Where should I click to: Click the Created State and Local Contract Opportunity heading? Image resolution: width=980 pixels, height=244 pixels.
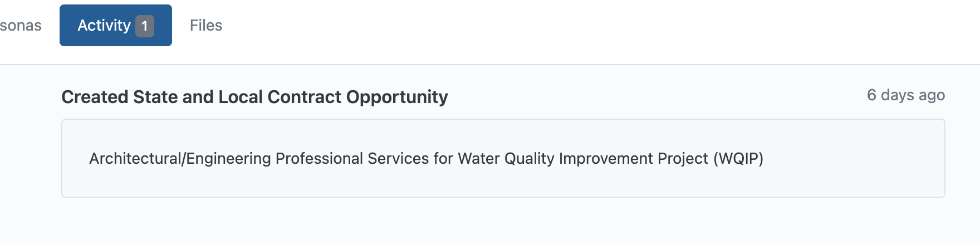[x=254, y=97]
